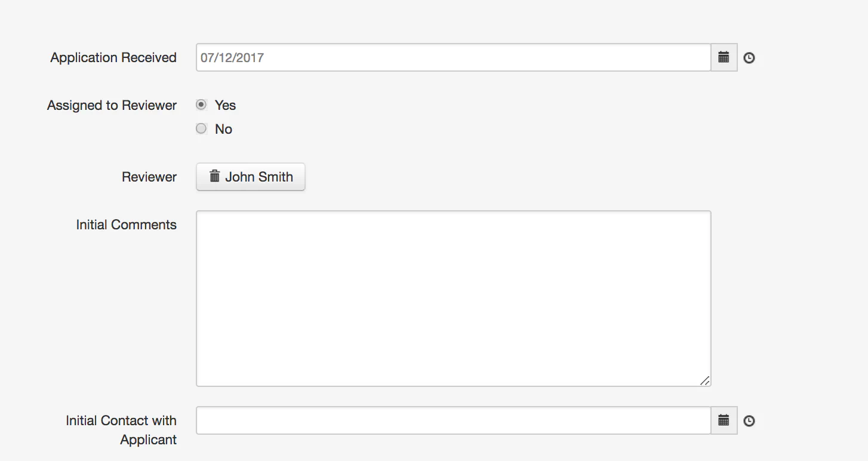Viewport: 868px width, 461px height.
Task: Open the calendar for Initial Contact with Applicant
Action: (x=724, y=420)
